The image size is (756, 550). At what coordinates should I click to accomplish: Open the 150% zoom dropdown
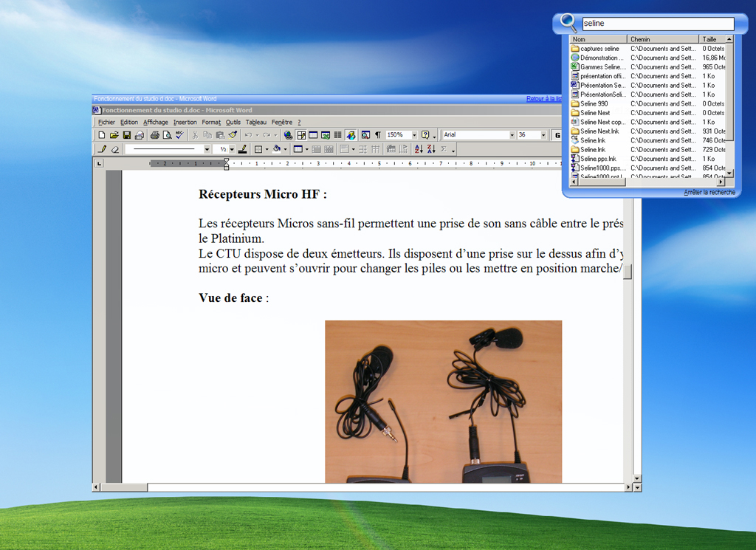(x=414, y=135)
